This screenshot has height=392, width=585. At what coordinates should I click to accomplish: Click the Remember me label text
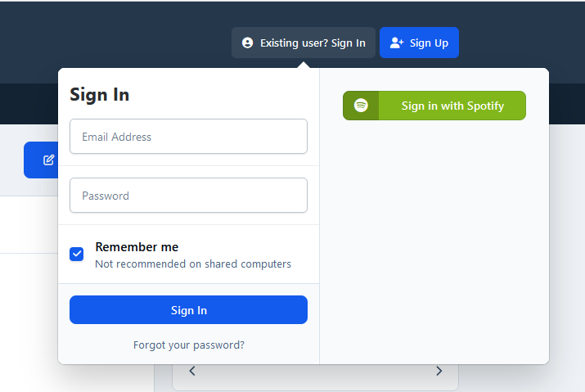(x=137, y=246)
